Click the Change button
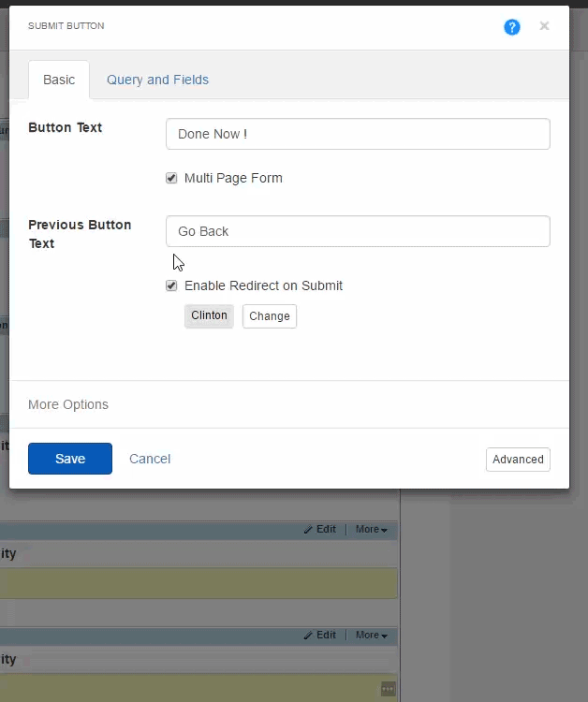 pos(270,316)
